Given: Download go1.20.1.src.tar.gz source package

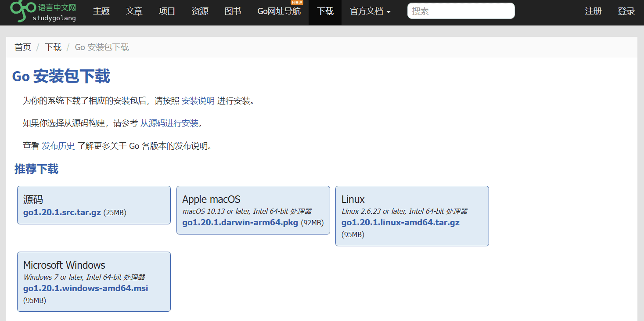Looking at the screenshot, I should pyautogui.click(x=62, y=213).
